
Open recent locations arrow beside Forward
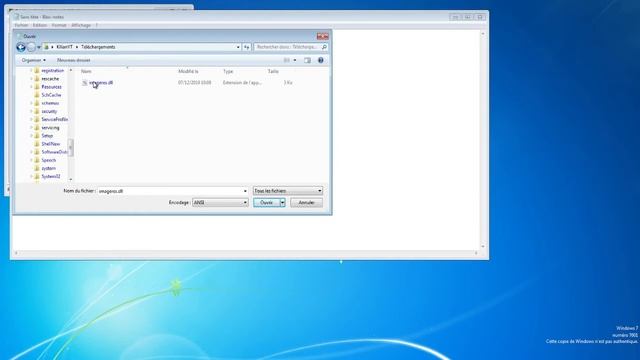(39, 47)
